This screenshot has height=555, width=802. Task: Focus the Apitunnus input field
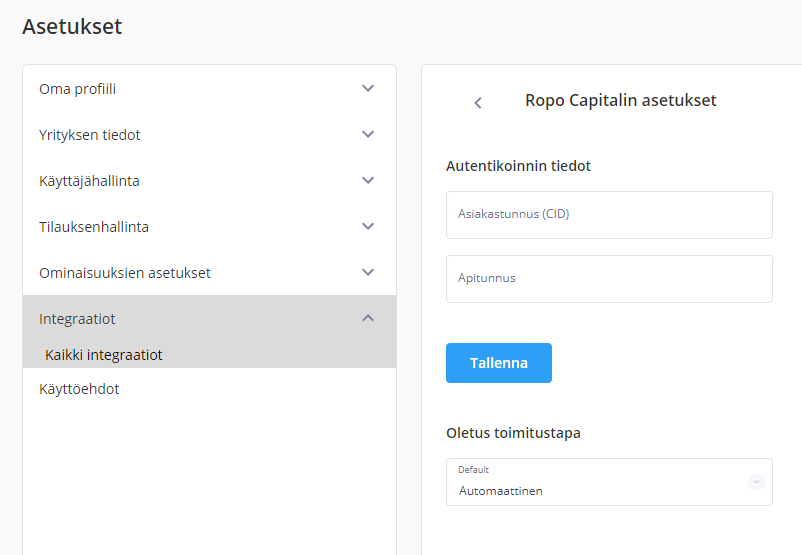(x=609, y=279)
